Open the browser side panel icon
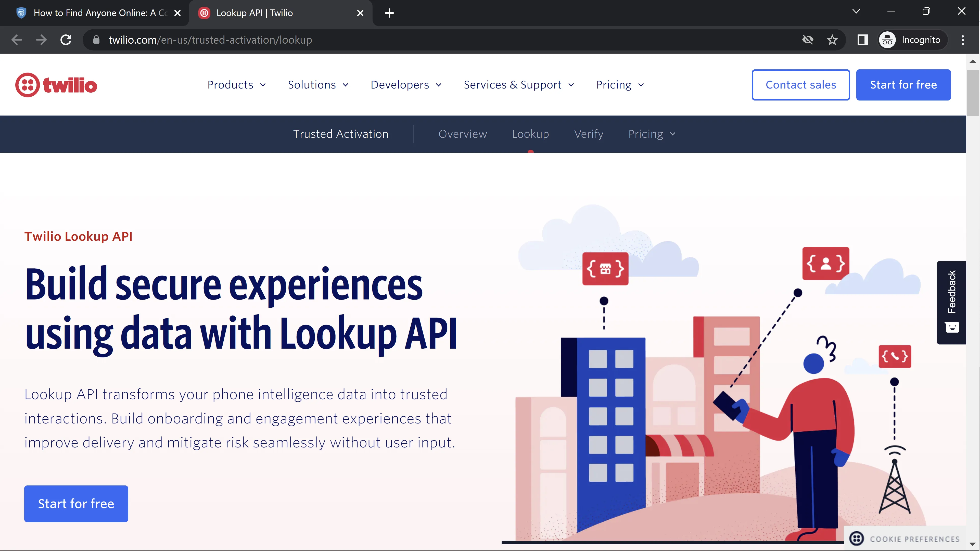This screenshot has width=980, height=551. pyautogui.click(x=862, y=40)
